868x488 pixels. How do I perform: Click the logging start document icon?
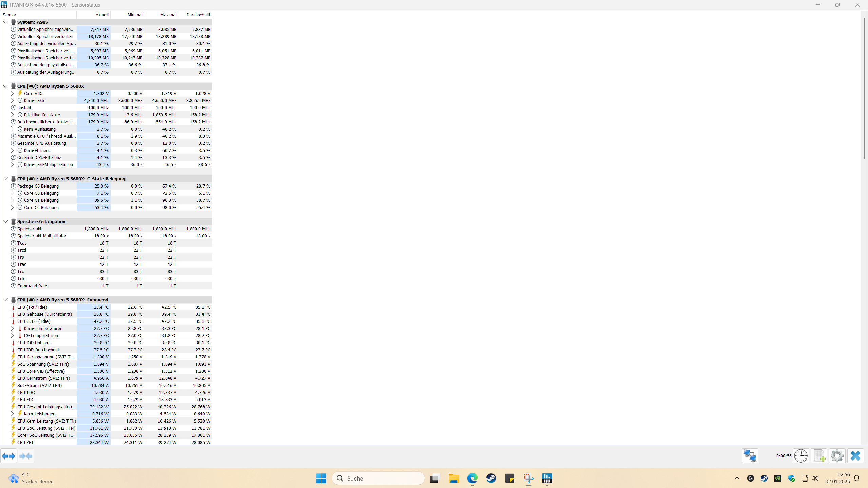819,456
